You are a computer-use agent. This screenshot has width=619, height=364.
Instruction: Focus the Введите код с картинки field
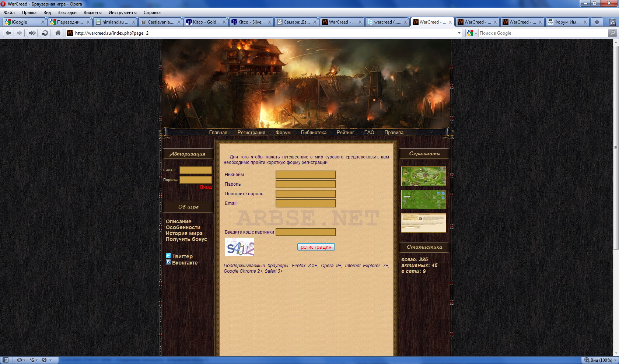click(306, 232)
